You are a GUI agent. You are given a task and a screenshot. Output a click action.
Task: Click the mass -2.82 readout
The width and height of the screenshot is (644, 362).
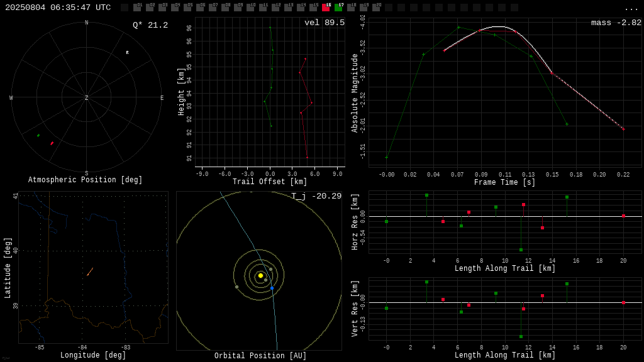[x=616, y=23]
